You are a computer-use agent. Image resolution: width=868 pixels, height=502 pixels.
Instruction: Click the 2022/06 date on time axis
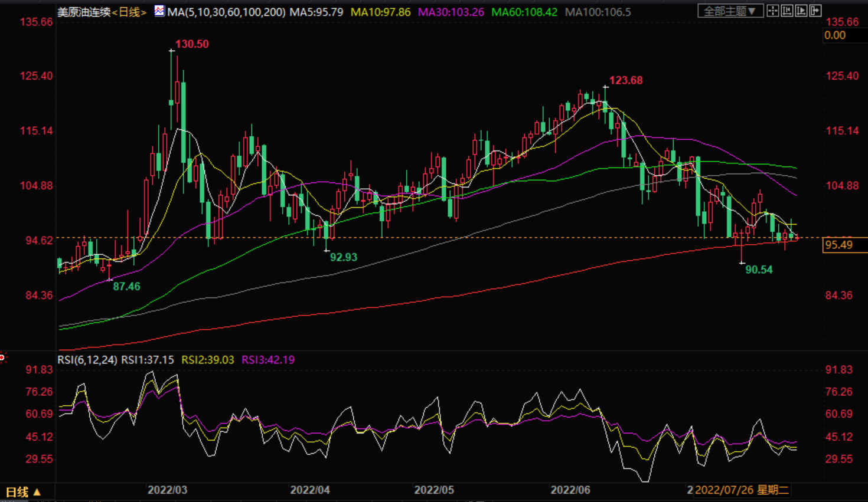(x=570, y=490)
